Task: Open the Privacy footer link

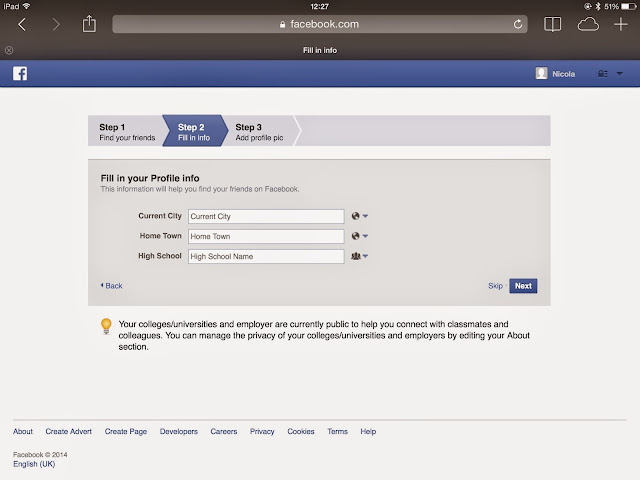Action: point(262,431)
